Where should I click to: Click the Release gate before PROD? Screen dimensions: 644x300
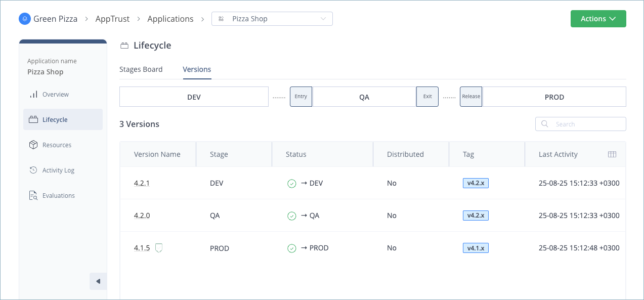(470, 96)
